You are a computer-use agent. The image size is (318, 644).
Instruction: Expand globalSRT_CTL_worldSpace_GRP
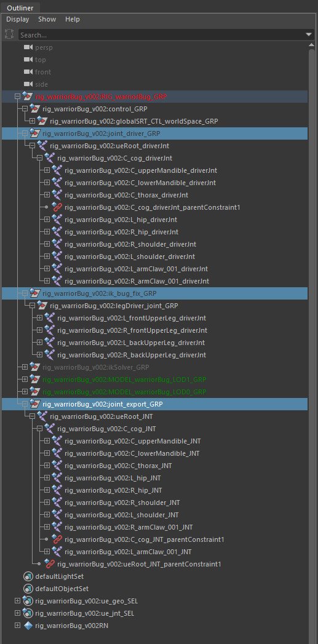tap(32, 121)
